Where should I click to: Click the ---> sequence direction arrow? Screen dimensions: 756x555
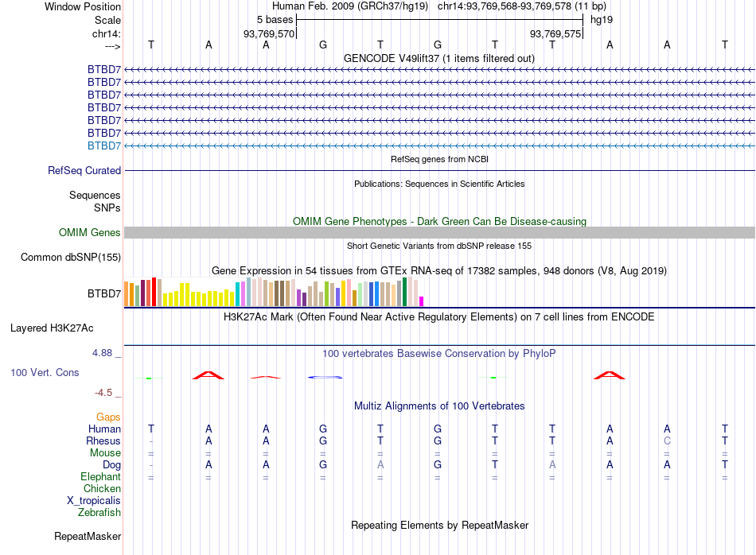tap(112, 46)
